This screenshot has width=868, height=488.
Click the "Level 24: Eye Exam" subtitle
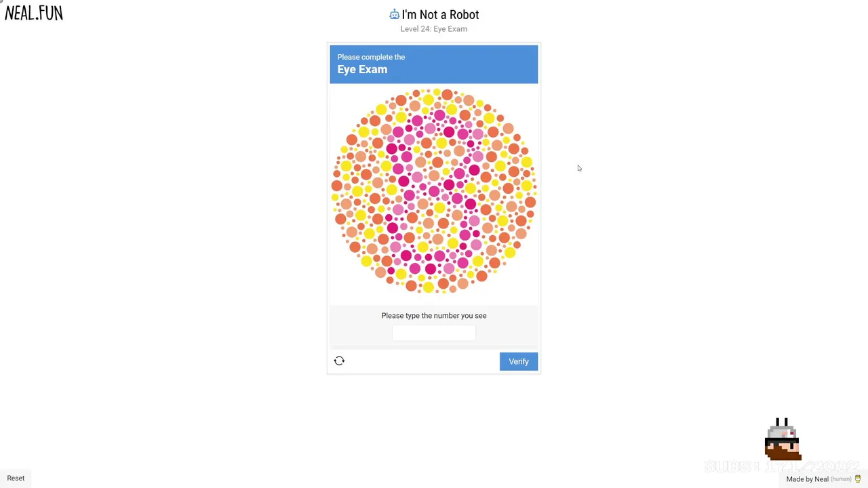click(x=433, y=29)
